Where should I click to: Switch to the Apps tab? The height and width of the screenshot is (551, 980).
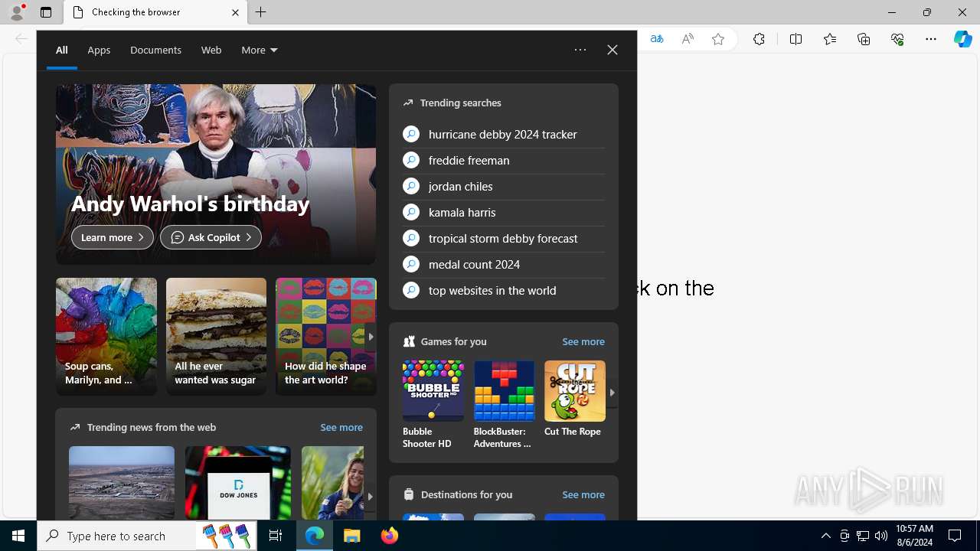click(x=99, y=50)
